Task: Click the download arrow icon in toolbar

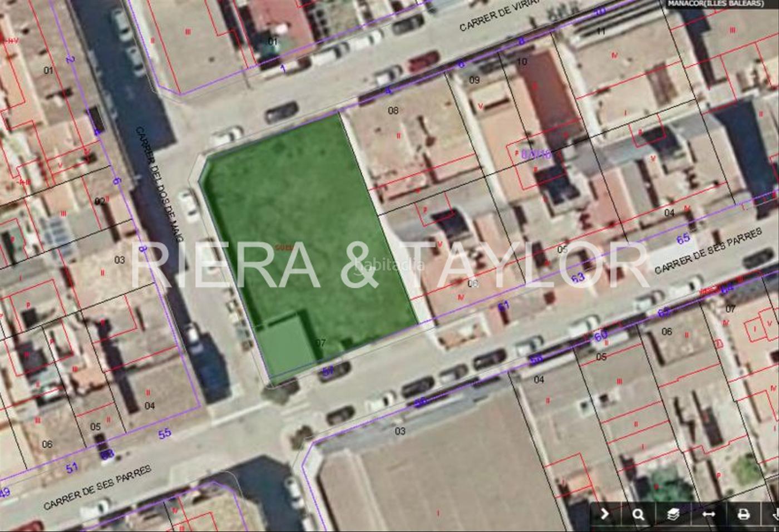Action: coord(774,514)
